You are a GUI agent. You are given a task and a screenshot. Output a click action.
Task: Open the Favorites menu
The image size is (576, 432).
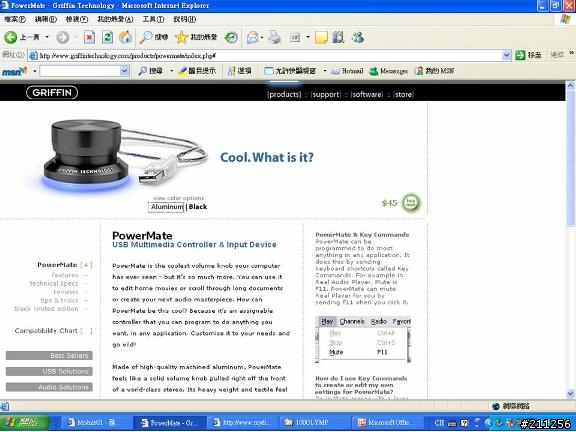click(115, 19)
